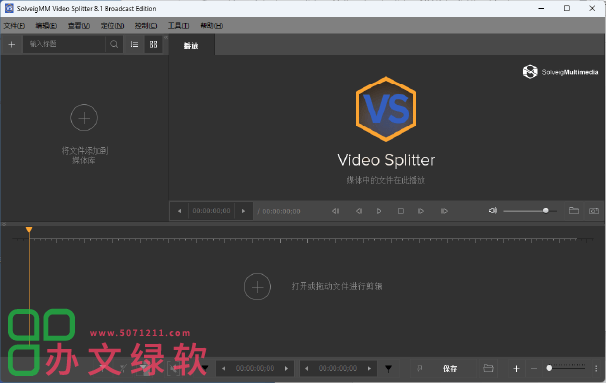The width and height of the screenshot is (606, 383).
Task: Click the timeline circle plus to open file
Action: tap(257, 287)
